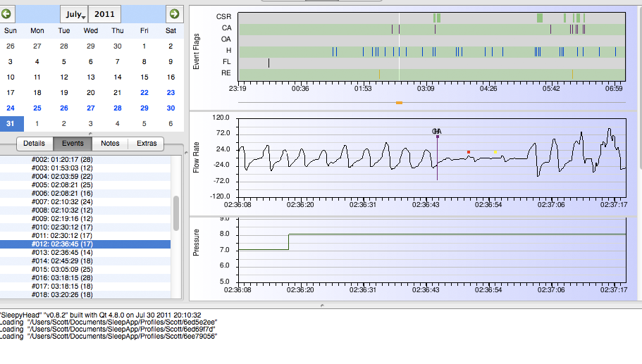Select event #017: 03:18:15 (18)
The width and height of the screenshot is (642, 364).
85,287
